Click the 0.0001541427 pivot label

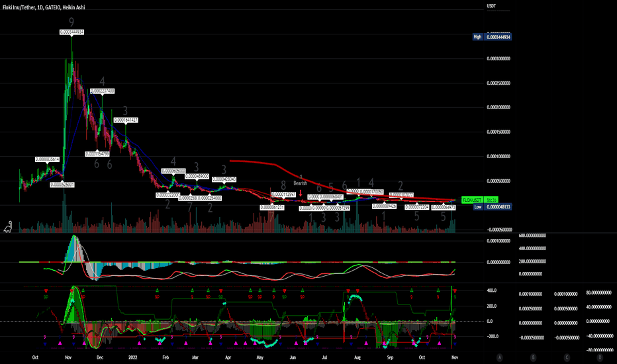pyautogui.click(x=126, y=120)
